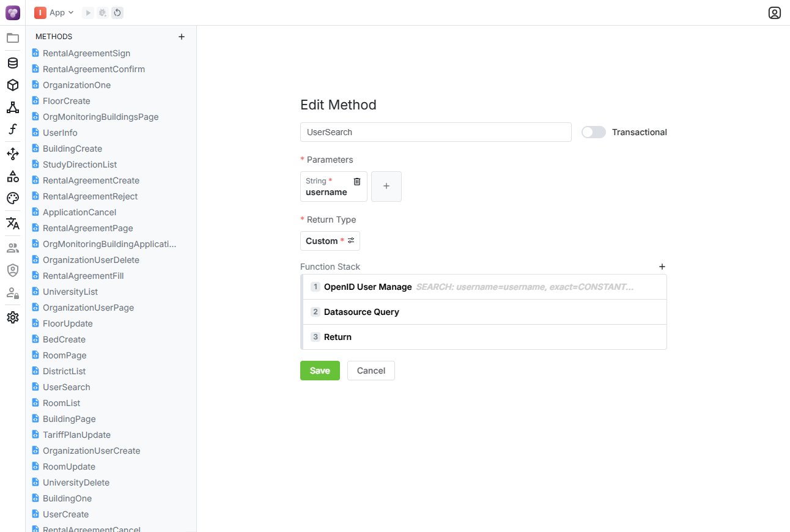Click the method name field UserSearch

pyautogui.click(x=435, y=132)
